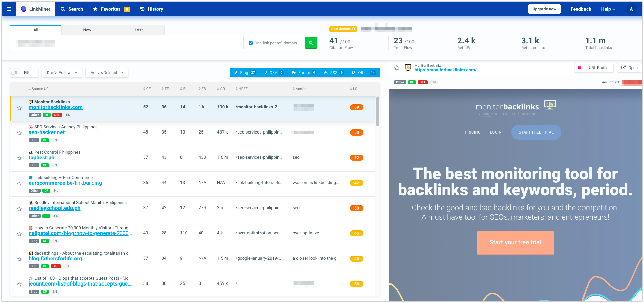Click the green search magnifier icon
Image resolution: width=644 pixels, height=303 pixels.
311,43
